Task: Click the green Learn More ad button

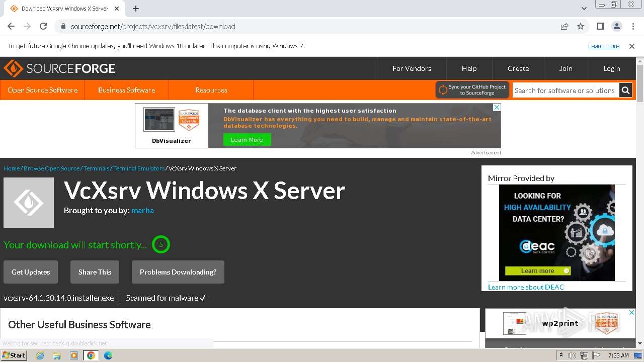Action: click(x=247, y=140)
